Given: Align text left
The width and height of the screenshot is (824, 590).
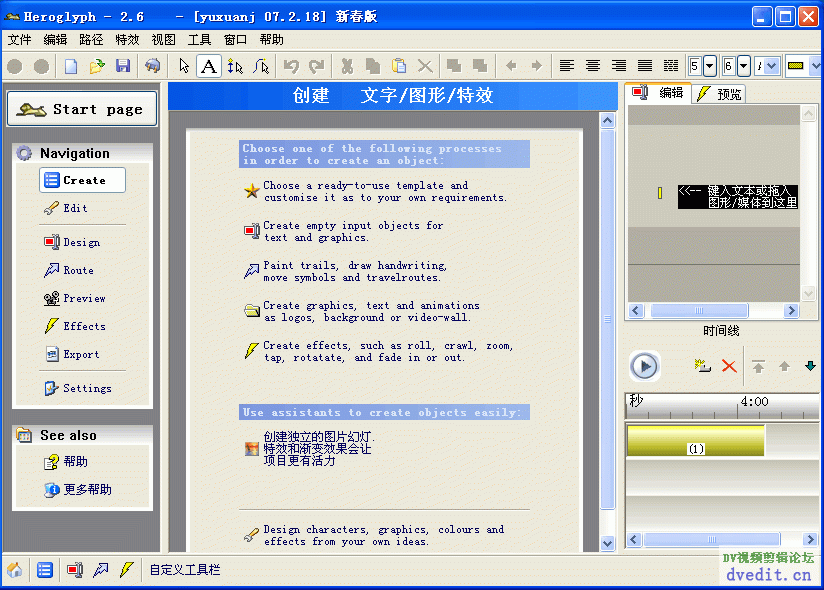Looking at the screenshot, I should click(x=566, y=66).
